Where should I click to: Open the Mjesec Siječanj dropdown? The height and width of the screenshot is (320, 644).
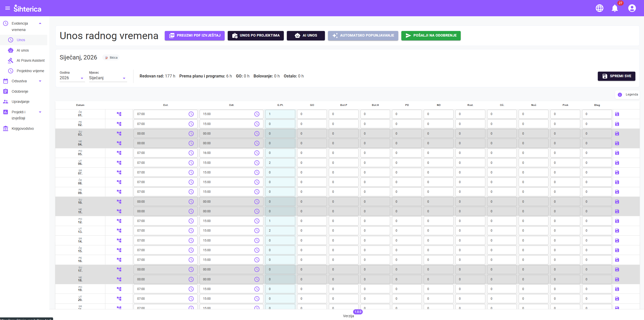(x=107, y=78)
